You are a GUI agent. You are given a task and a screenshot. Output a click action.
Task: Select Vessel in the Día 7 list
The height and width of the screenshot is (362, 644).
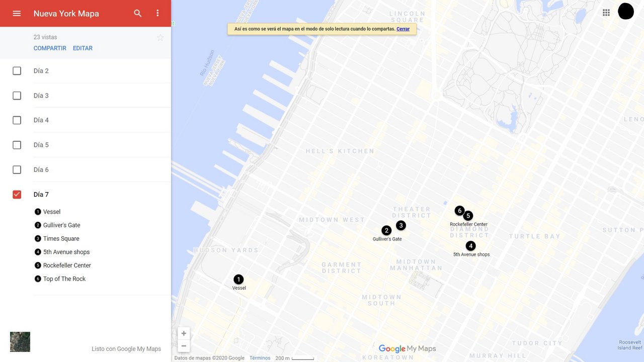click(52, 212)
